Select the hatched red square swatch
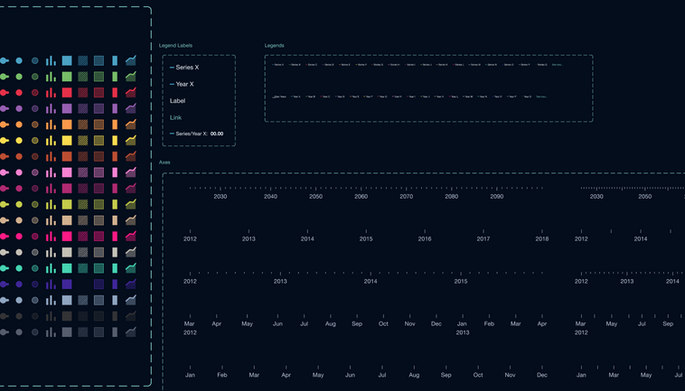685x391 pixels. pyautogui.click(x=83, y=93)
